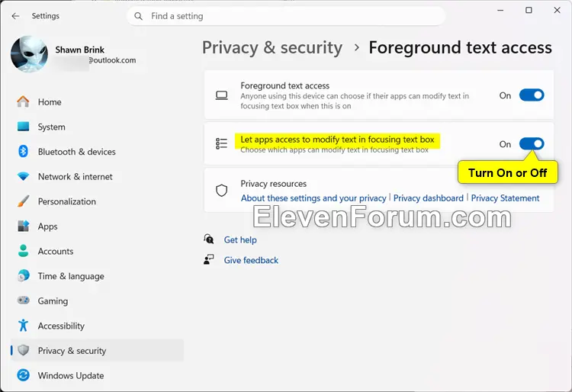572x392 pixels.
Task: Open Time & language settings
Action: point(98,276)
